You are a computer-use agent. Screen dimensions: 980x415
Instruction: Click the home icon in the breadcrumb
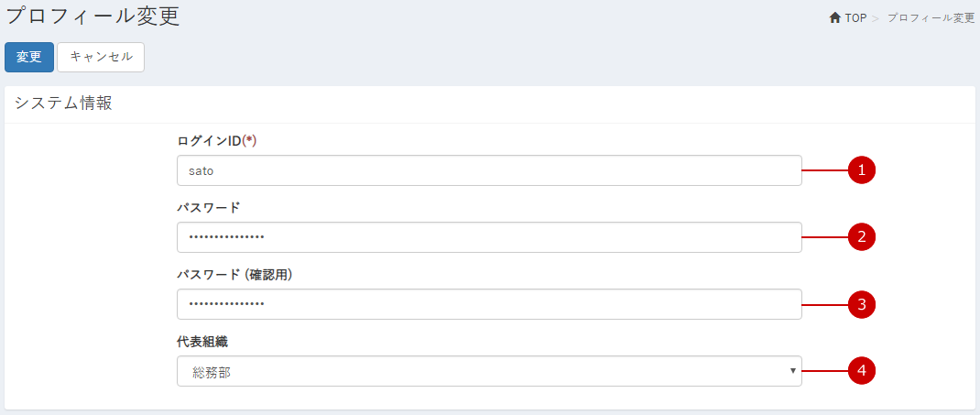(834, 18)
